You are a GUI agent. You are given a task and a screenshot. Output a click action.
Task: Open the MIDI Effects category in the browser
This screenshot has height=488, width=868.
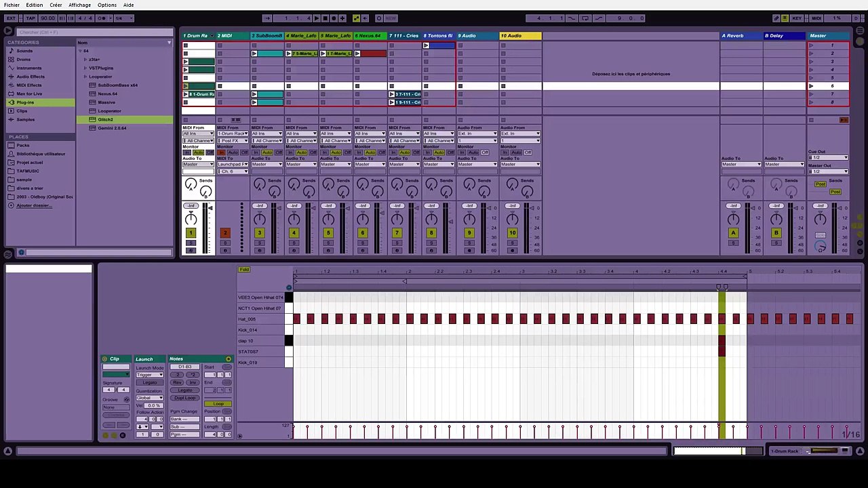coord(28,85)
